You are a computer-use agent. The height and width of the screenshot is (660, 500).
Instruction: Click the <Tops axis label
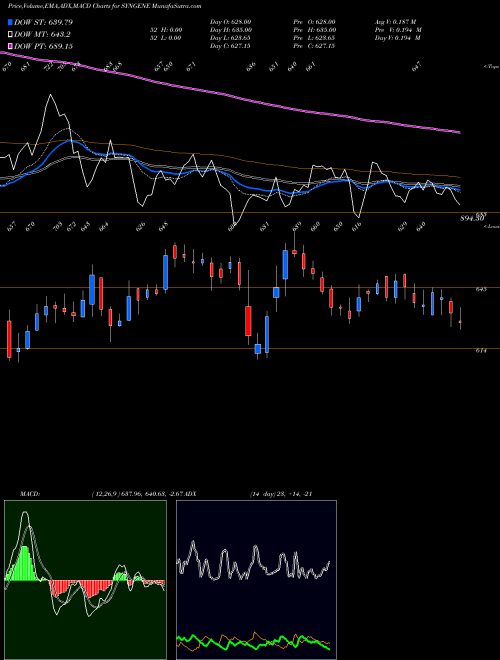tap(491, 67)
